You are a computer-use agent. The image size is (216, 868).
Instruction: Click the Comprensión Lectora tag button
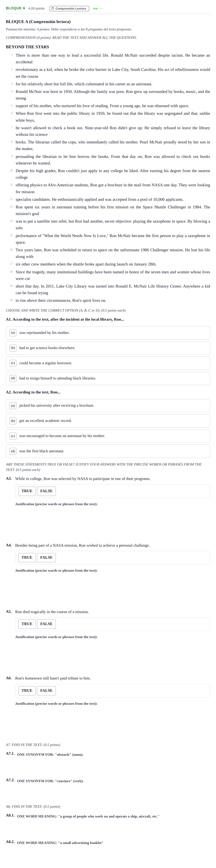pyautogui.click(x=69, y=8)
